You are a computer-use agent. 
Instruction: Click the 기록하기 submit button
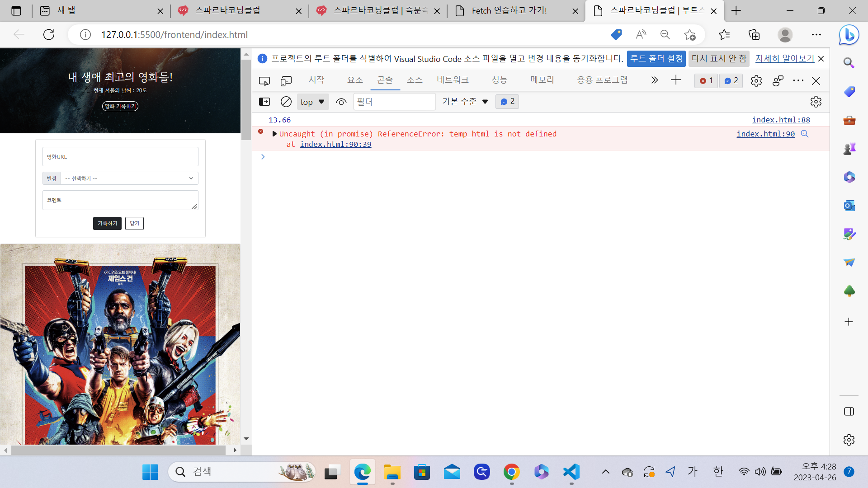[107, 223]
